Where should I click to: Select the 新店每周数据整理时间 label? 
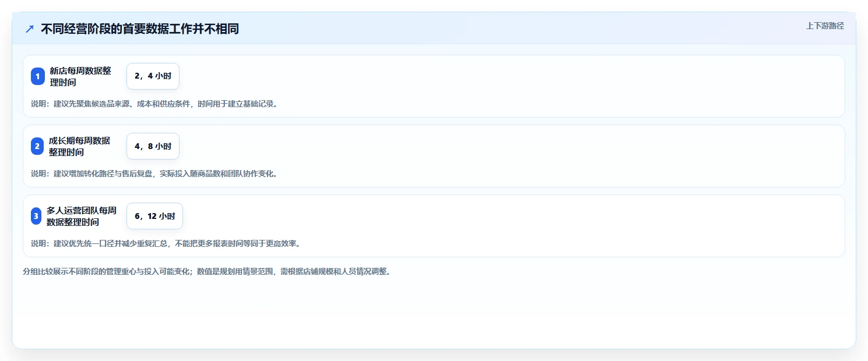coord(80,76)
